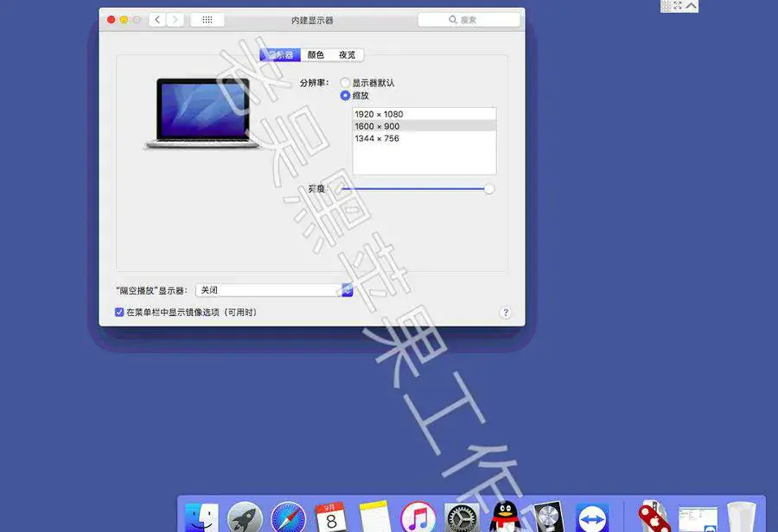
Task: Click System Preferences gear in Dock
Action: (462, 517)
